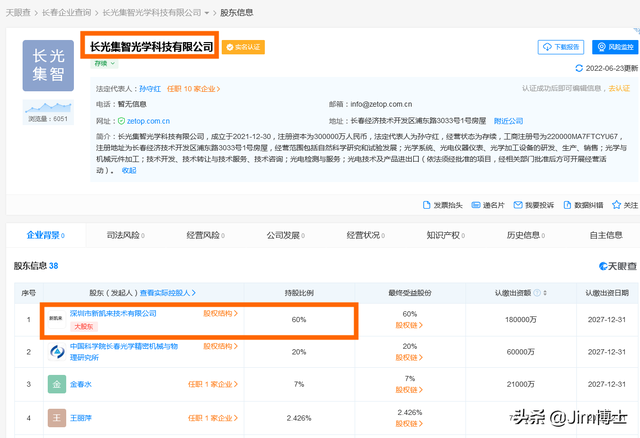The width and height of the screenshot is (640, 438).
Task: Open shareholder 金春水 profile
Action: (81, 384)
